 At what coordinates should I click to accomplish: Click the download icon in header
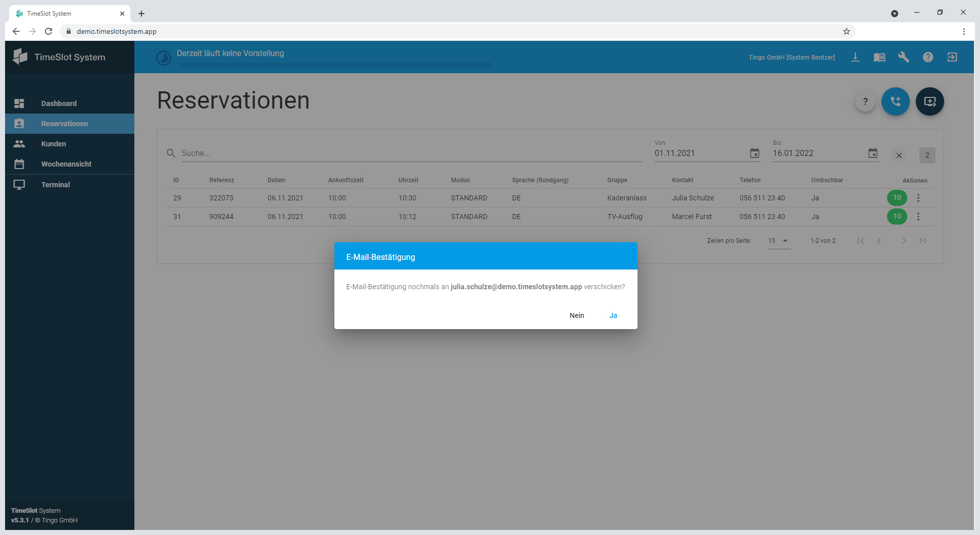855,57
